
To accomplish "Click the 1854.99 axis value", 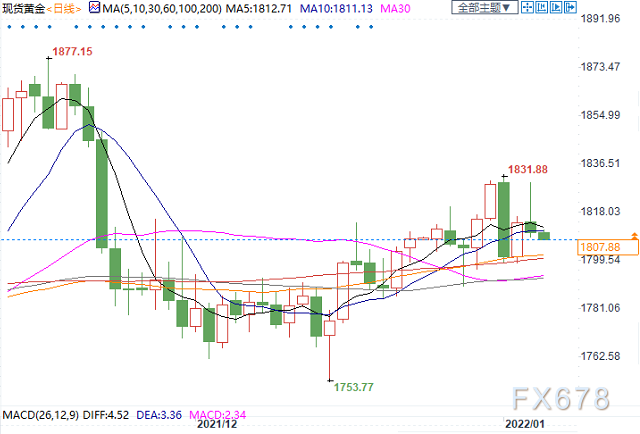I will click(600, 115).
